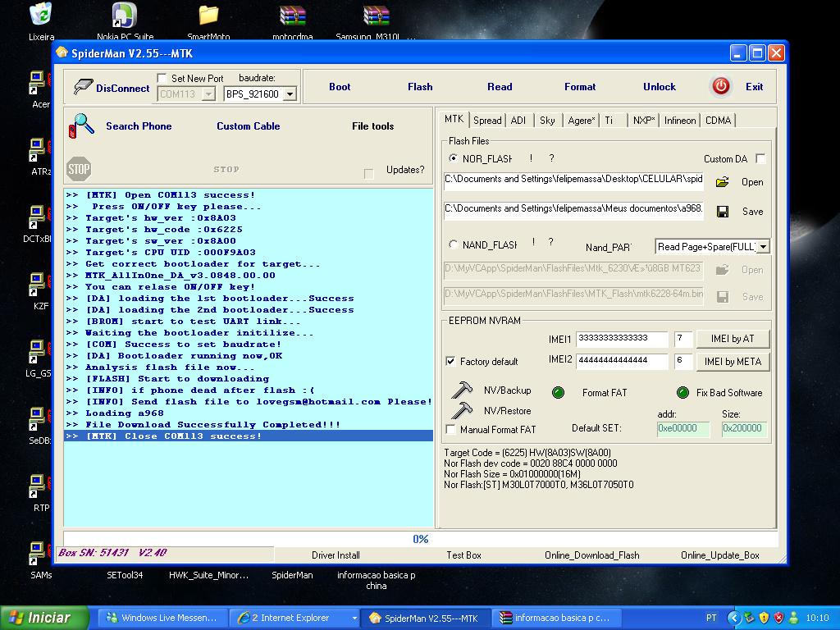Image resolution: width=840 pixels, height=630 pixels.
Task: Click the Iniciar start button
Action: coord(44,618)
